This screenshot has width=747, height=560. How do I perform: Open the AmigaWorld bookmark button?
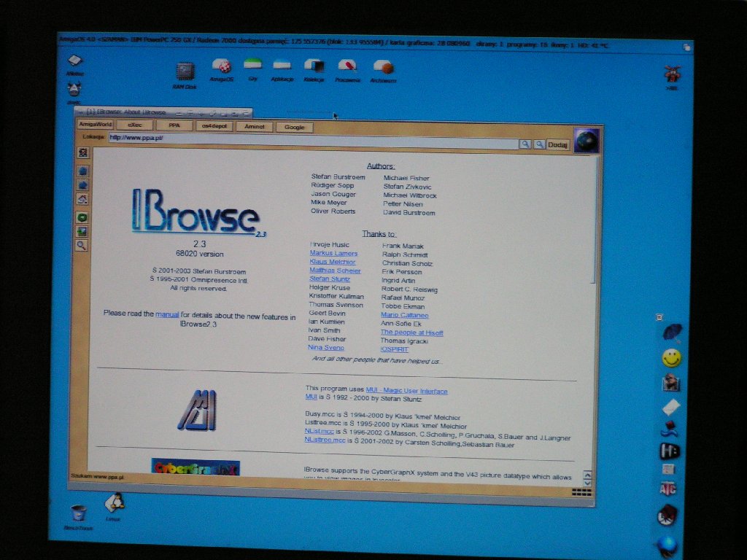pyautogui.click(x=96, y=124)
